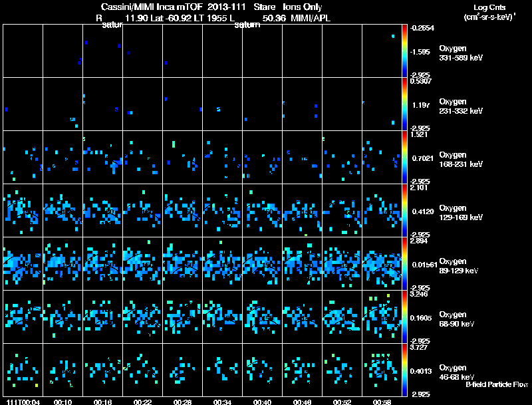Select the 00:46 time marker

click(x=302, y=402)
